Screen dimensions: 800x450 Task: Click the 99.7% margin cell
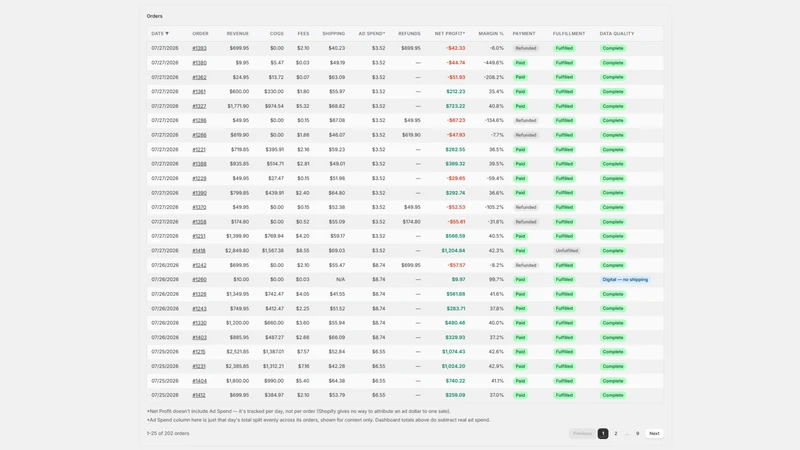[x=496, y=280]
